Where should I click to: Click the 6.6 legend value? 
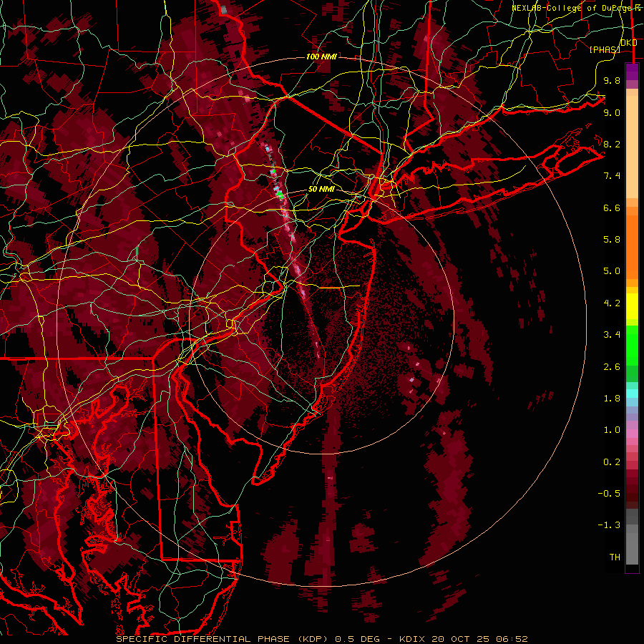tap(612, 208)
